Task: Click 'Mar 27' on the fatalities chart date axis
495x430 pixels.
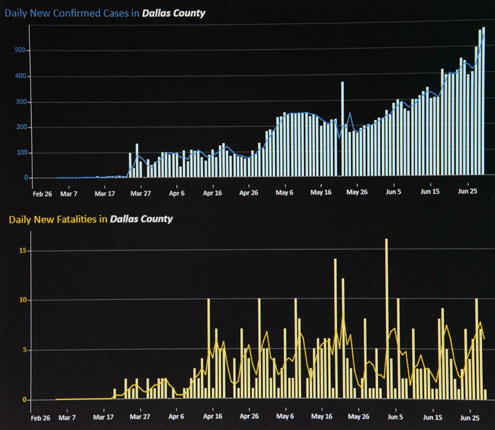Action: [140, 417]
